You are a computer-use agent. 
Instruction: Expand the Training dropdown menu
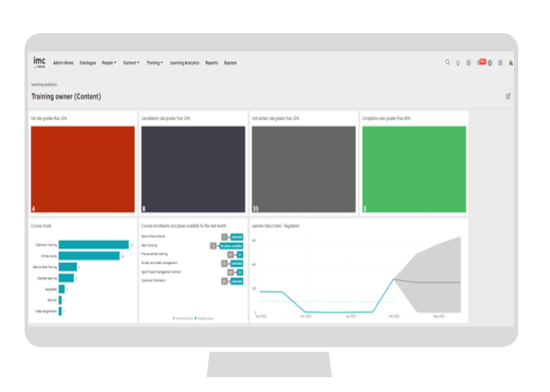click(154, 63)
